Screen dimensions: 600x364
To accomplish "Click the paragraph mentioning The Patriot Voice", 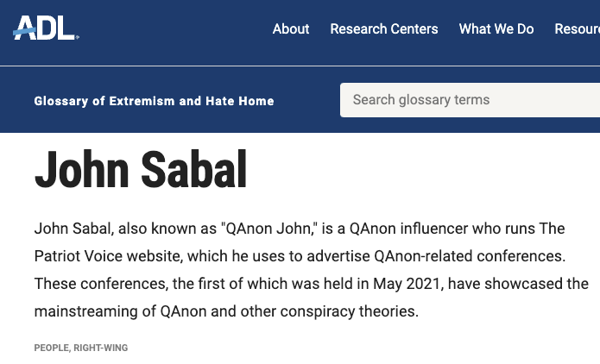I will (311, 270).
